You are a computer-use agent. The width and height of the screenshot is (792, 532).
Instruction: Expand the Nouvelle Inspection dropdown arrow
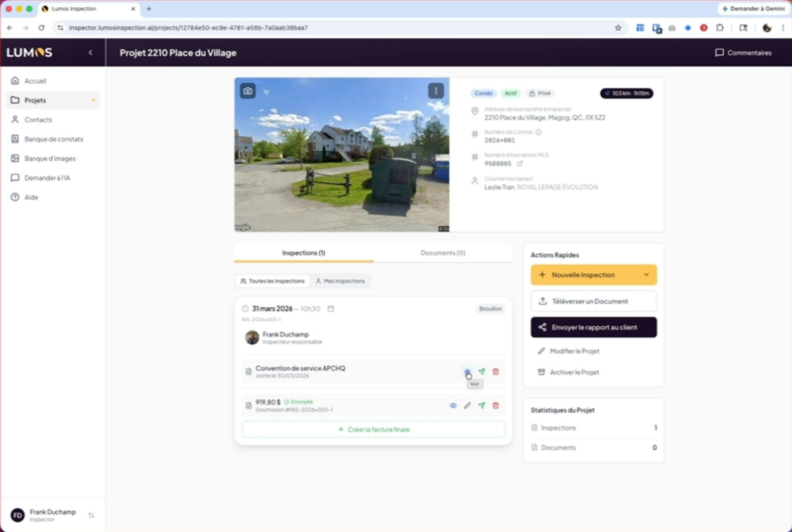coord(646,275)
